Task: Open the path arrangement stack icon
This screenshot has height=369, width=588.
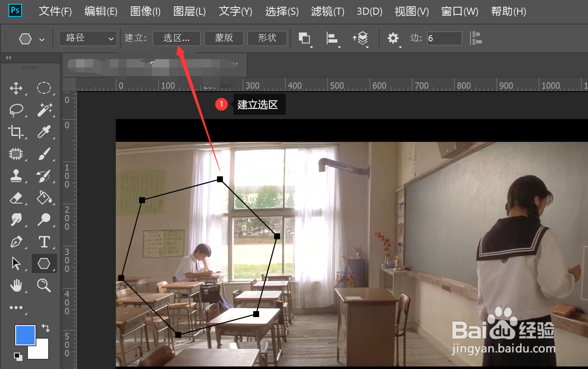Action: coord(361,38)
